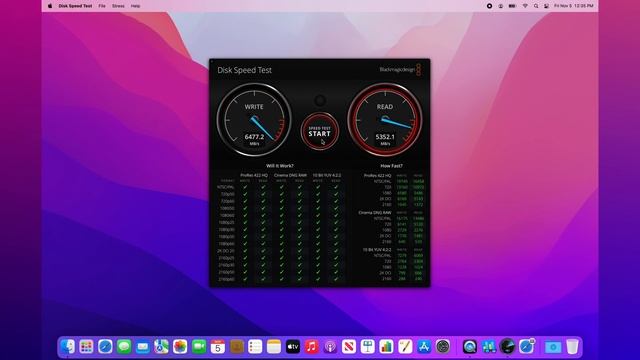Viewport: 640px width, 360px height.
Task: Open Numbers from the dock
Action: click(386, 347)
